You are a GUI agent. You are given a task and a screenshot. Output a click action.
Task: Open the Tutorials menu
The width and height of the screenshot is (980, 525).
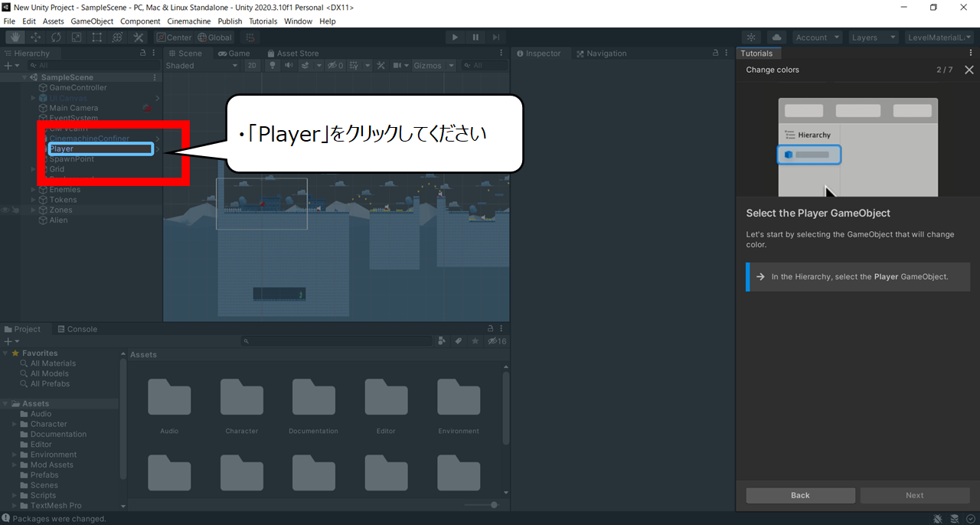pos(263,21)
